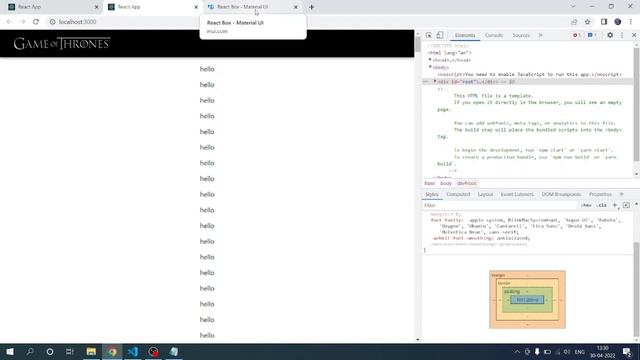Click the body breadcrumb

(446, 183)
